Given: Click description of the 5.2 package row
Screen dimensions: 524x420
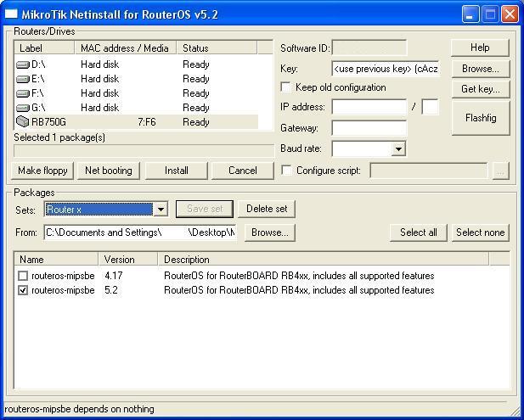Looking at the screenshot, I should click(299, 290).
